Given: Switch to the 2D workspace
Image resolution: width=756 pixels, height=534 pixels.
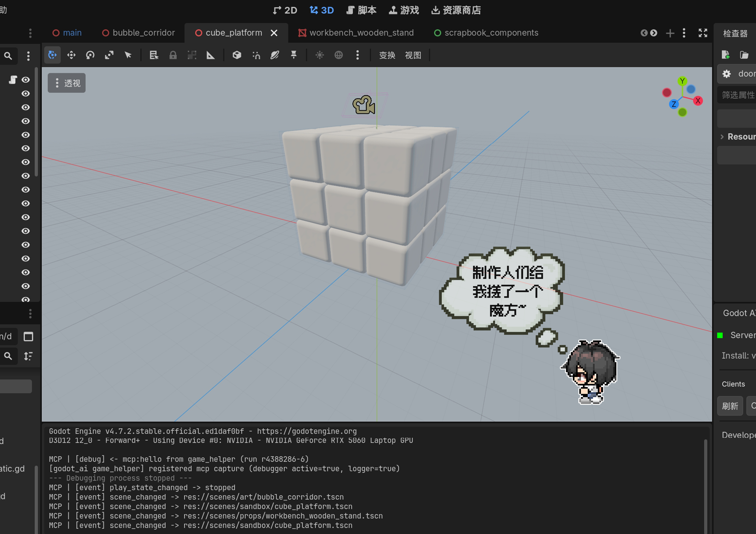Looking at the screenshot, I should [285, 10].
